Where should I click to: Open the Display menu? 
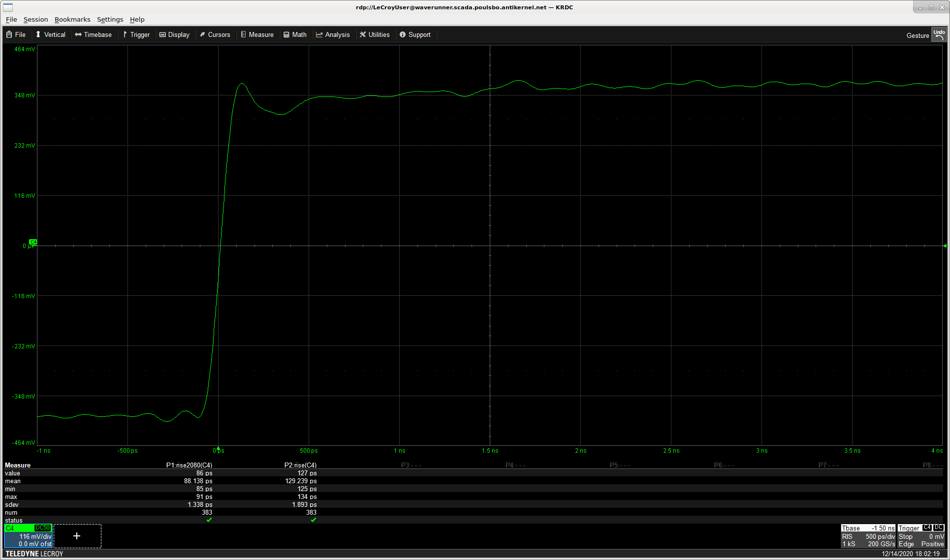(174, 34)
